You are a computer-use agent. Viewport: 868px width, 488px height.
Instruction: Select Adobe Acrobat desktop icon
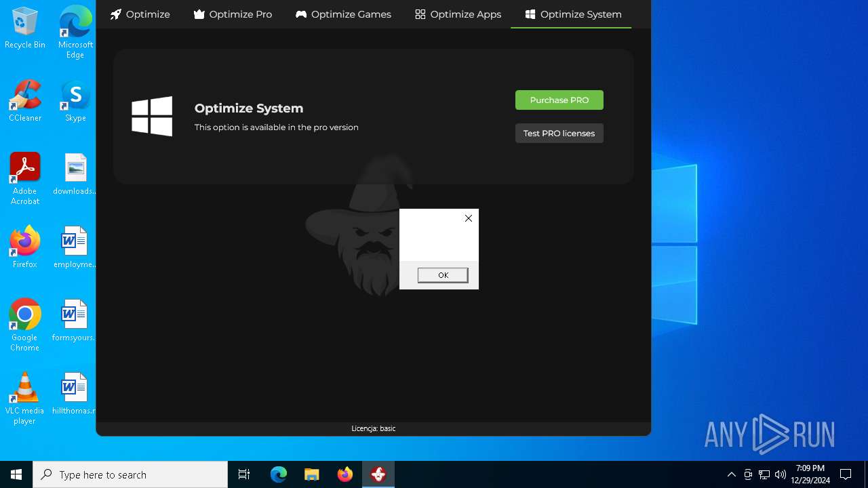pos(25,179)
